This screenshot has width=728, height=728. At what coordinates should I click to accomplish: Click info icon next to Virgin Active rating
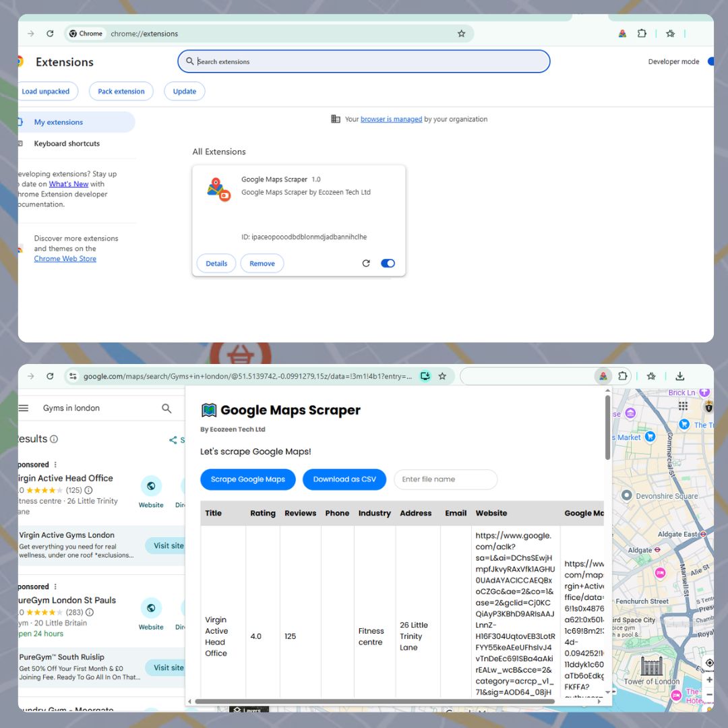coord(89,490)
